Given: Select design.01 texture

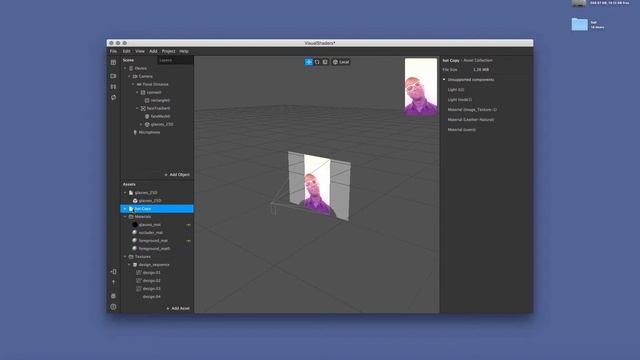Looking at the screenshot, I should (151, 273).
